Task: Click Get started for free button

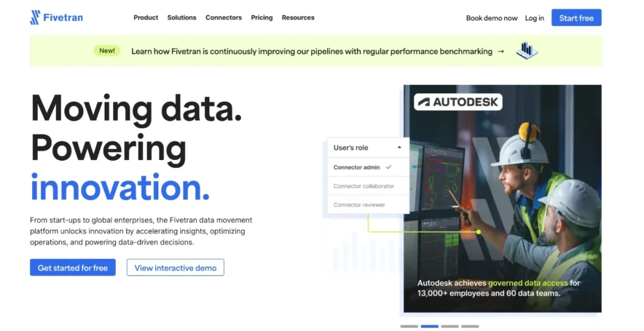Action: pyautogui.click(x=73, y=268)
